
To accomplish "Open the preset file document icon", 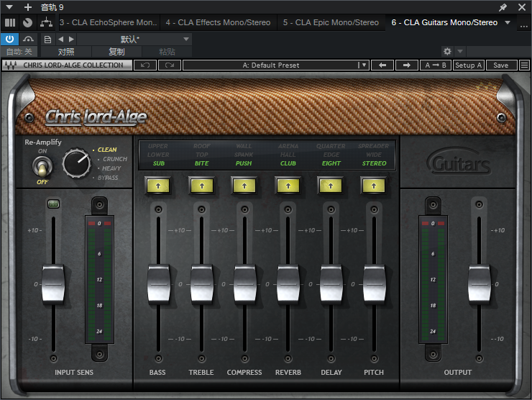I will pos(48,40).
